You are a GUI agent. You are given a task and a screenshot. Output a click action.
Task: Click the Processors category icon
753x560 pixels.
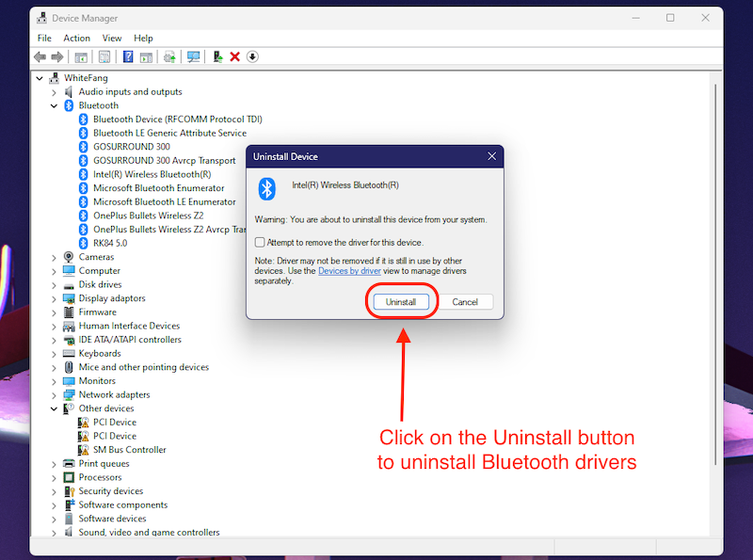69,477
